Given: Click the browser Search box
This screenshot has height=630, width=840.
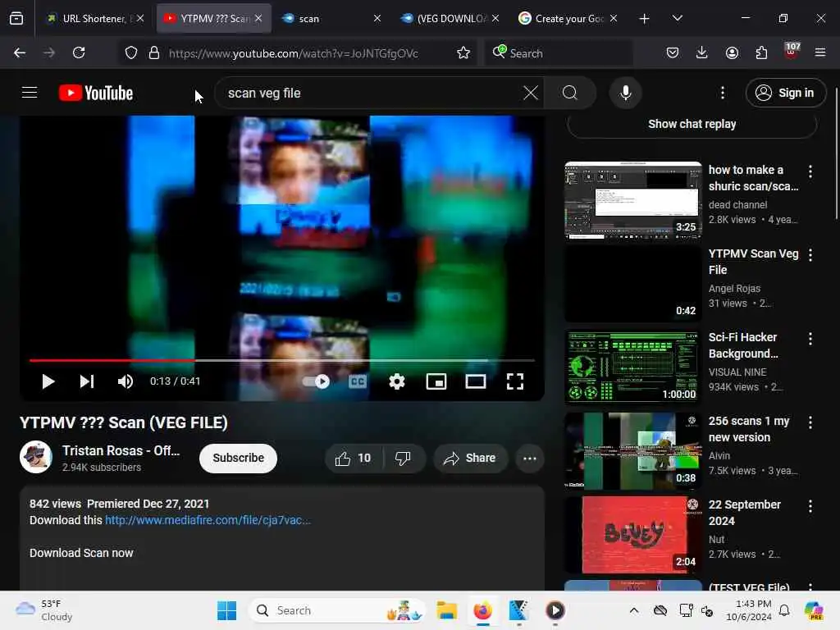Looking at the screenshot, I should point(559,53).
